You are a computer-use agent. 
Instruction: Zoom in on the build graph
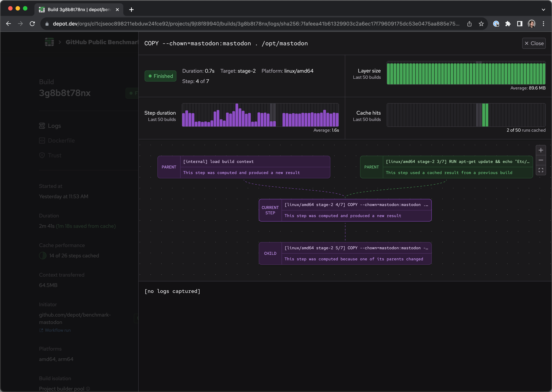(x=541, y=150)
